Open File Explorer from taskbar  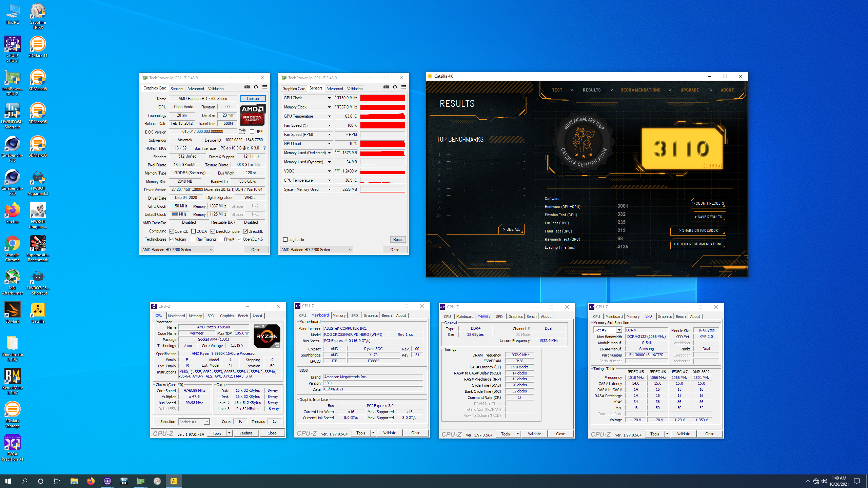[x=74, y=481]
